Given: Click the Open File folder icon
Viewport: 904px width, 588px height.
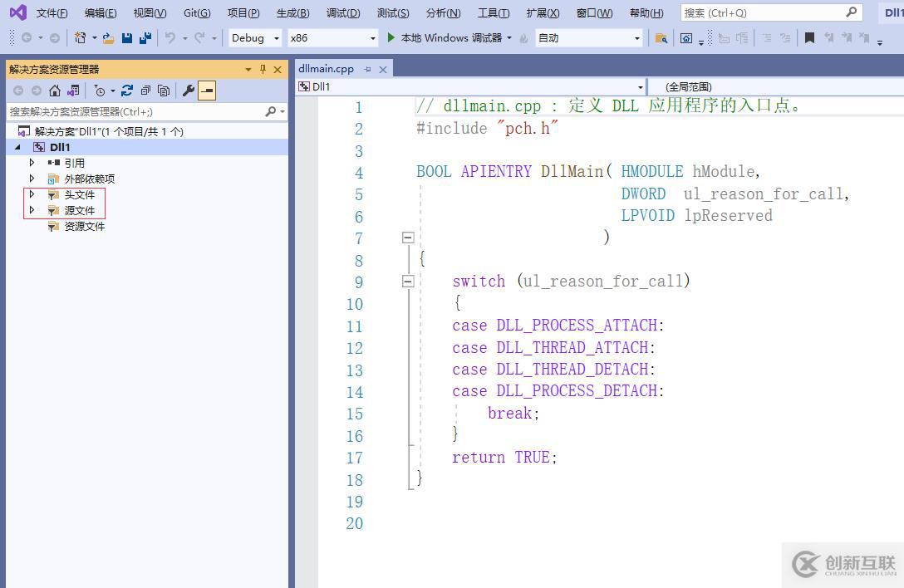Looking at the screenshot, I should point(109,38).
